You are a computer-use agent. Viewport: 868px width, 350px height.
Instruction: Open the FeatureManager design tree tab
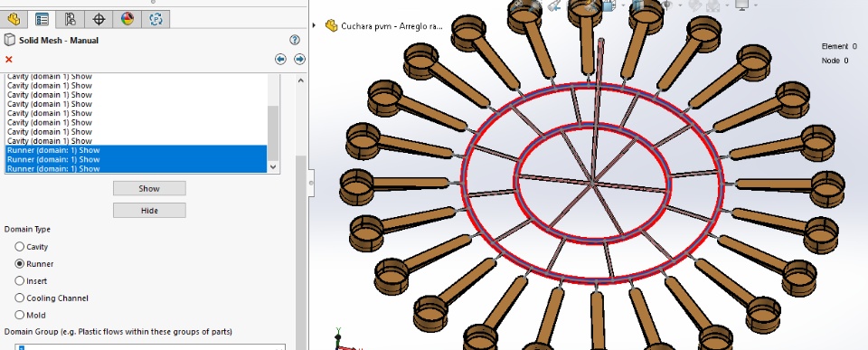pyautogui.click(x=14, y=19)
